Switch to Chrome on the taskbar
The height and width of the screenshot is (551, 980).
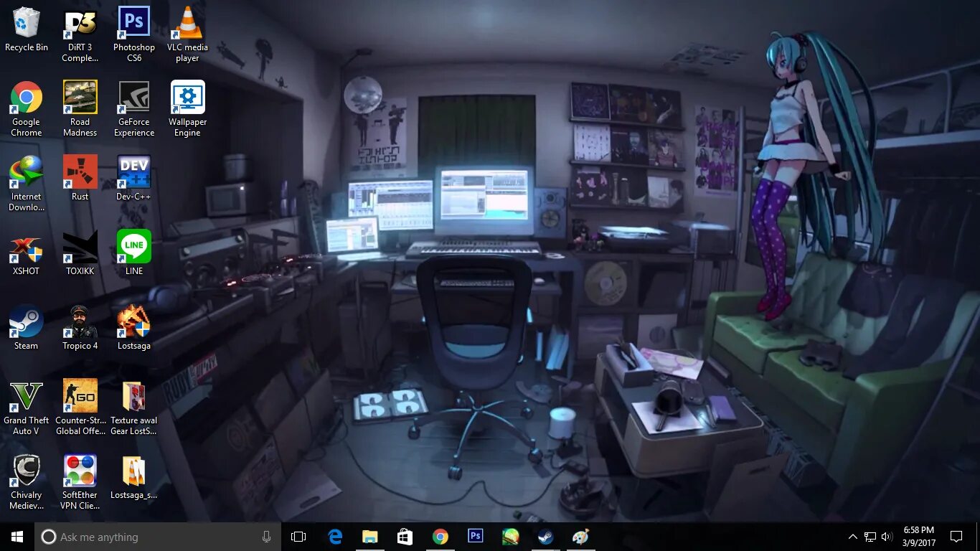coord(440,537)
